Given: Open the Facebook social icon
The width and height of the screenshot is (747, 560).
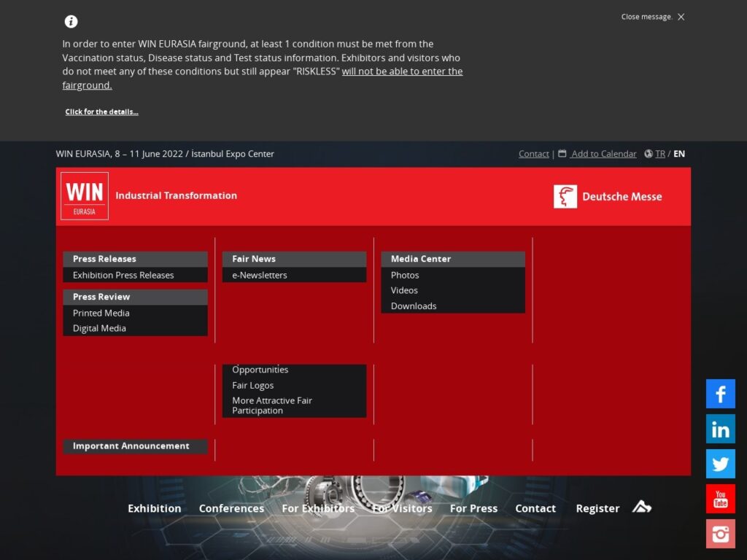Looking at the screenshot, I should 720,394.
